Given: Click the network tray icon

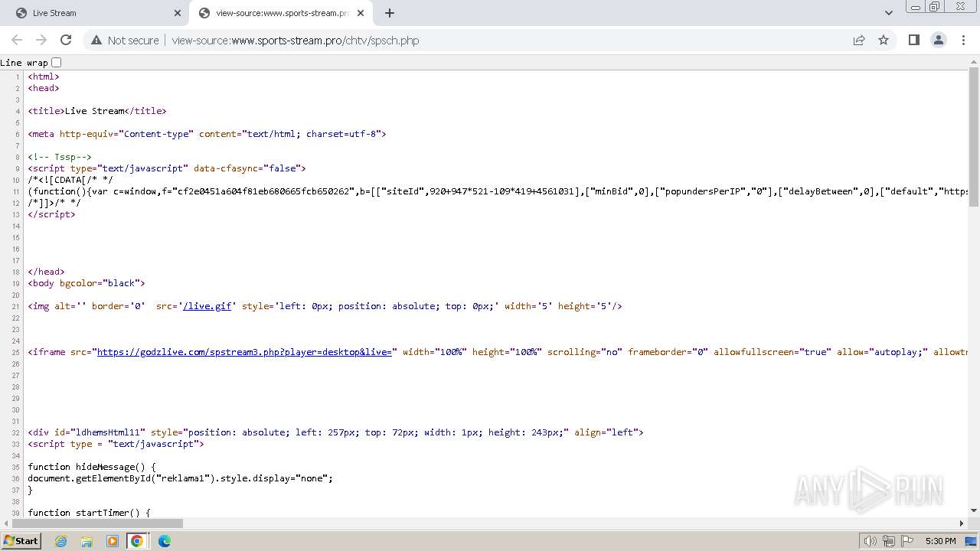Looking at the screenshot, I should (889, 541).
